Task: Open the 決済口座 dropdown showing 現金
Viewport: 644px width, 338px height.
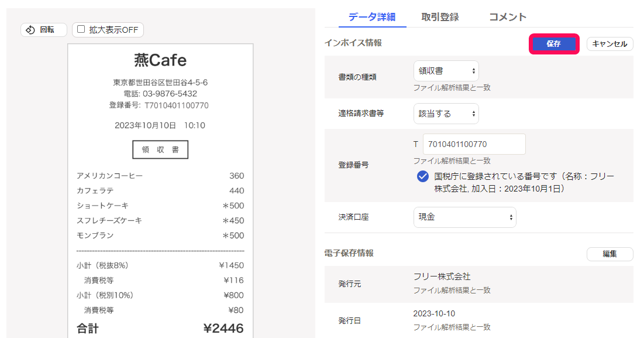Action: coord(464,217)
